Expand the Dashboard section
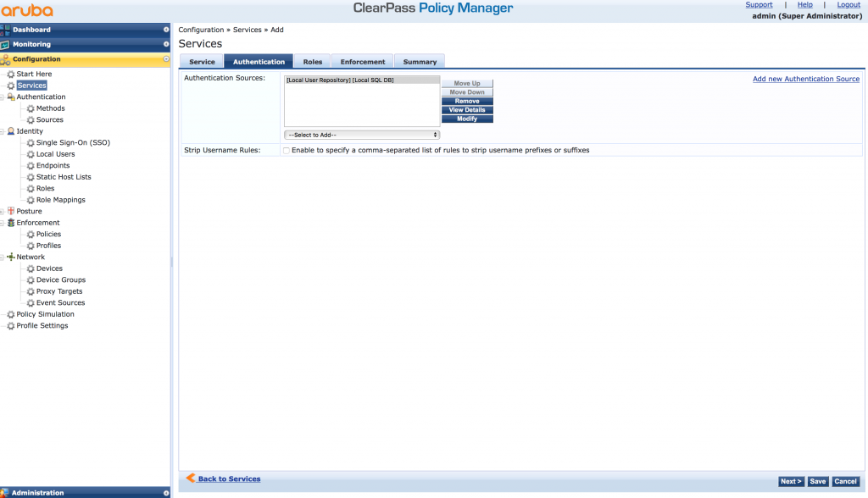Image resolution: width=868 pixels, height=498 pixels. click(x=165, y=30)
